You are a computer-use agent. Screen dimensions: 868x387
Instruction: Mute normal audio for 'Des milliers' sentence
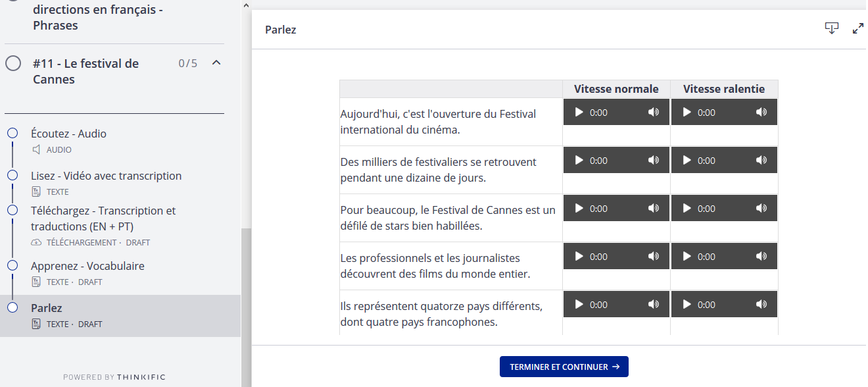653,161
